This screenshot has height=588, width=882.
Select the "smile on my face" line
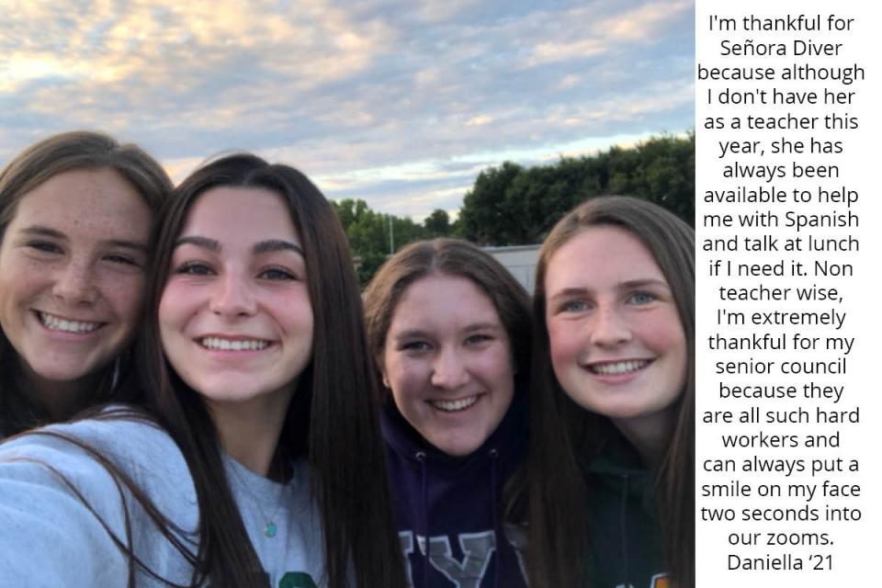(781, 490)
